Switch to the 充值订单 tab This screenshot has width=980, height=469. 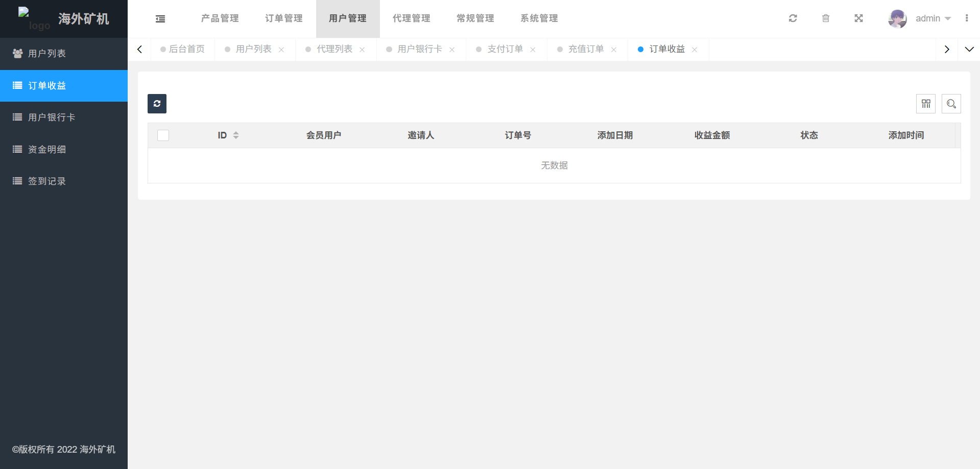point(586,49)
